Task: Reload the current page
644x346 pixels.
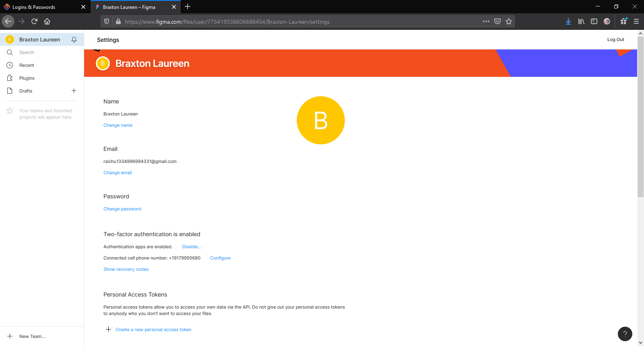Action: pos(34,21)
